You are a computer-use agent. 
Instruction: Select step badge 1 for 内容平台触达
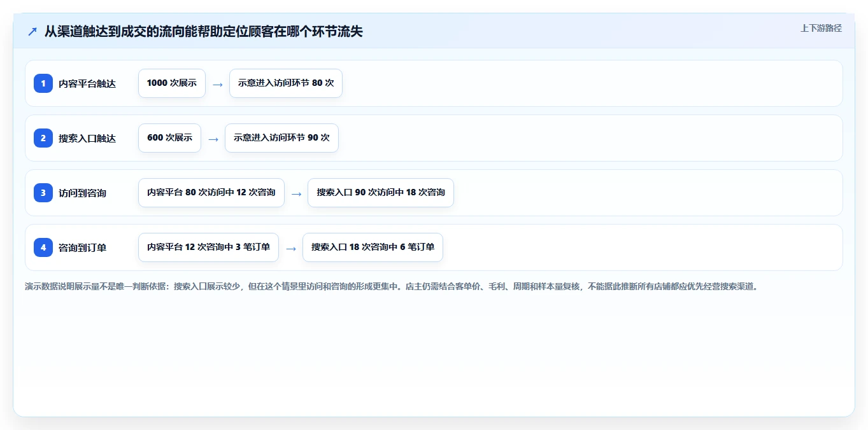click(43, 83)
